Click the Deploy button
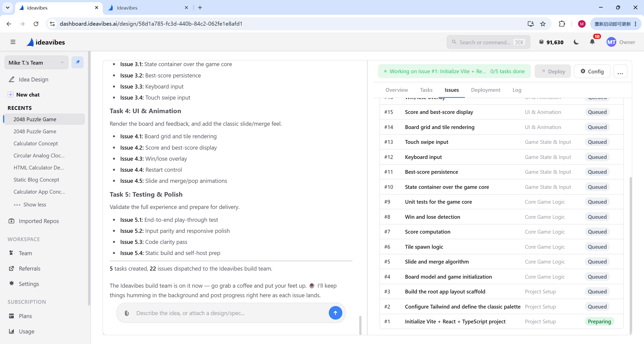 coord(553,71)
